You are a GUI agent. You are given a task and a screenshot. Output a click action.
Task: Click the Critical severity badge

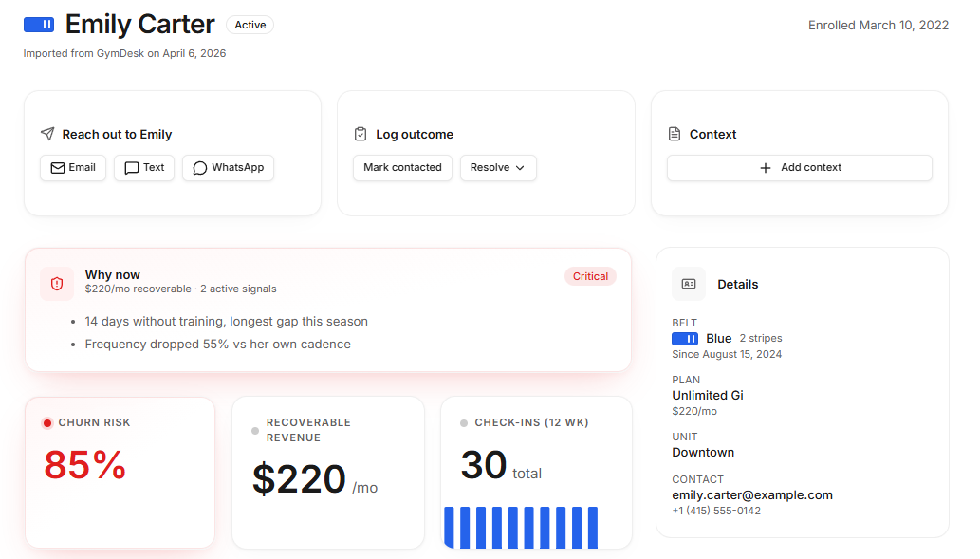point(590,276)
